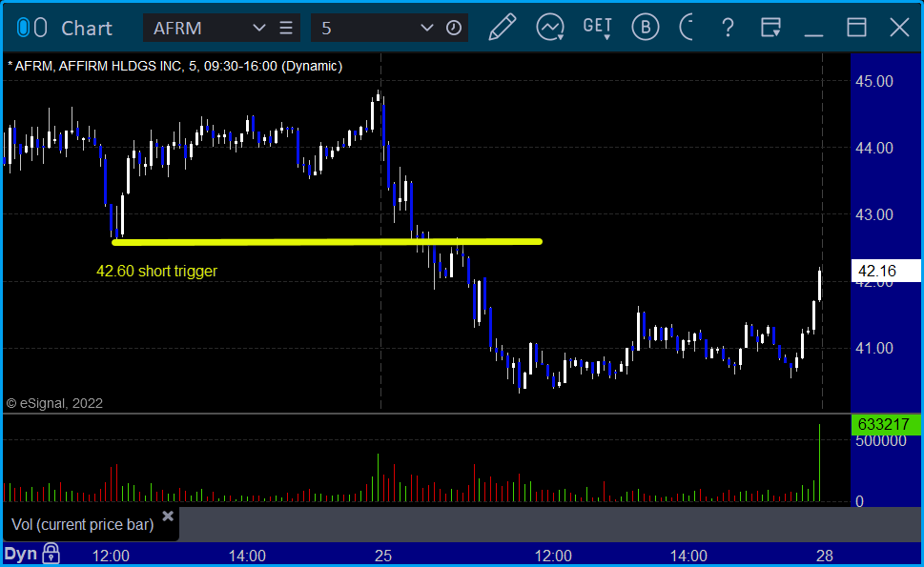924x567 pixels.
Task: Open the window layout dropdown icon
Action: 770,28
